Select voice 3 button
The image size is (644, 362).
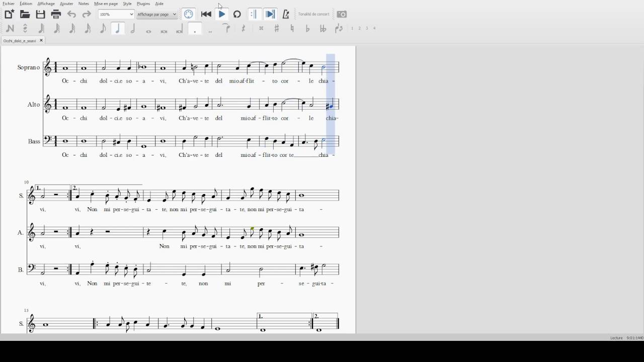coord(367,28)
